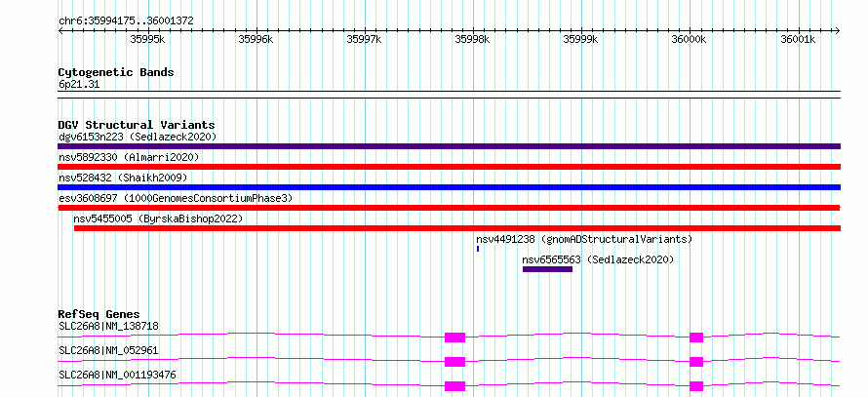The width and height of the screenshot is (868, 397).
Task: Click the 36000k ruler tick label
Action: [690, 39]
